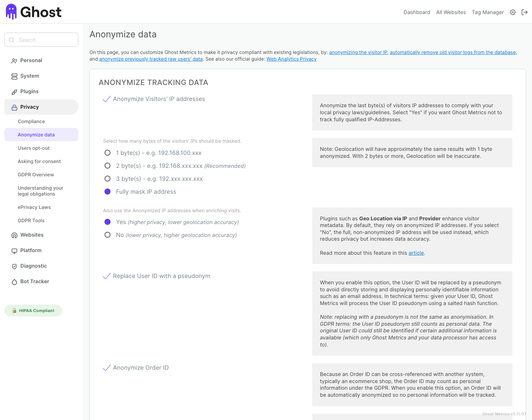532x420 pixels.
Task: Expand the System menu section
Action: [x=41, y=76]
